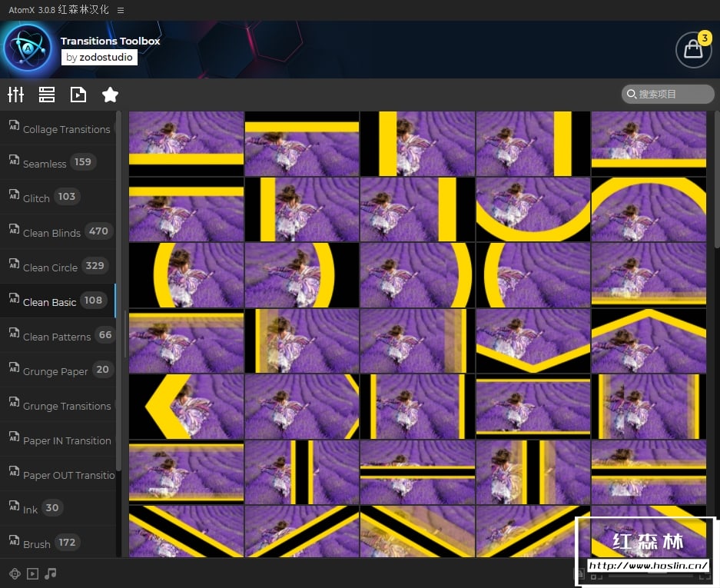Image resolution: width=720 pixels, height=588 pixels.
Task: Click the category list scrollbar
Action: tap(118, 291)
